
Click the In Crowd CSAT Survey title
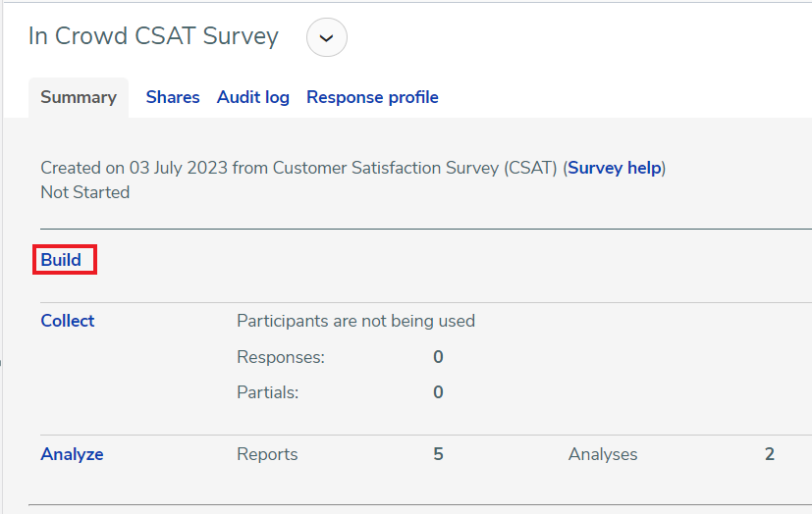click(153, 36)
